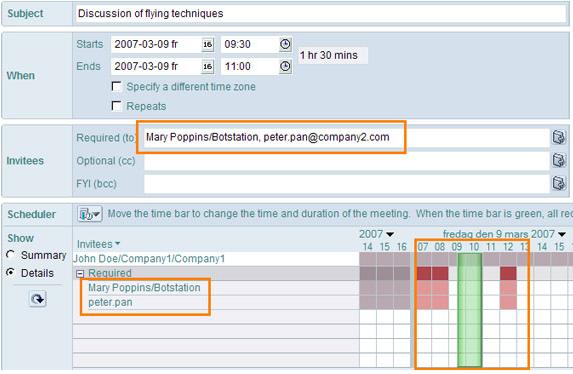Collapse the Required invitees group
The height and width of the screenshot is (374, 573).
click(x=80, y=273)
